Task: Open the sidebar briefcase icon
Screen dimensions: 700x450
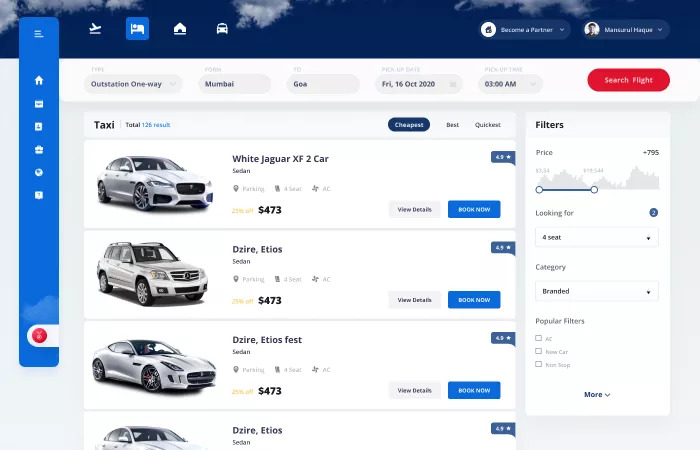Action: pos(39,150)
